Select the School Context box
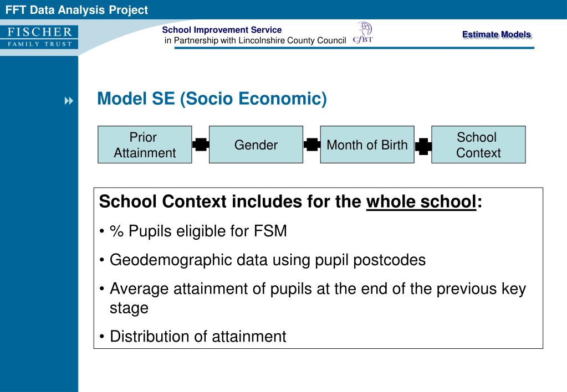 (478, 145)
